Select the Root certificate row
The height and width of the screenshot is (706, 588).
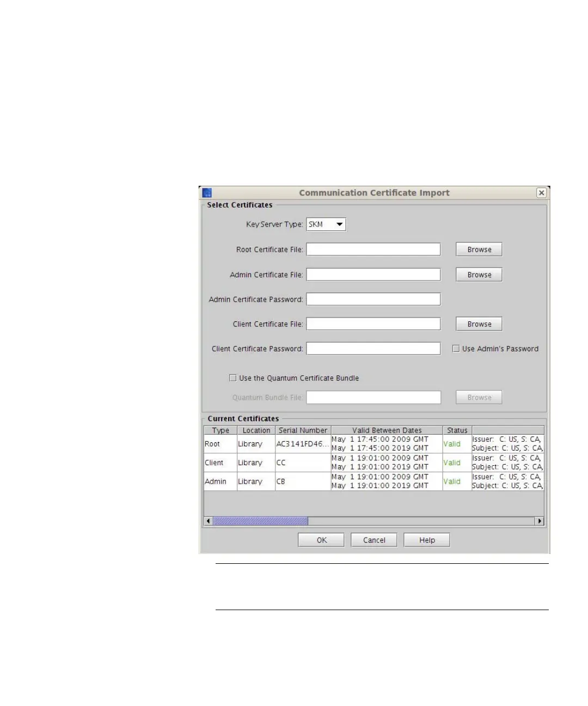coord(374,444)
